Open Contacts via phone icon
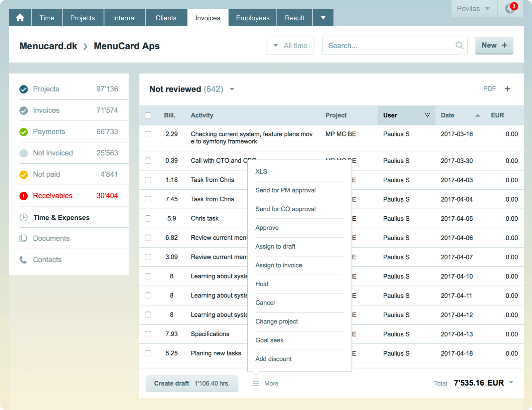The width and height of the screenshot is (532, 410). [x=24, y=260]
